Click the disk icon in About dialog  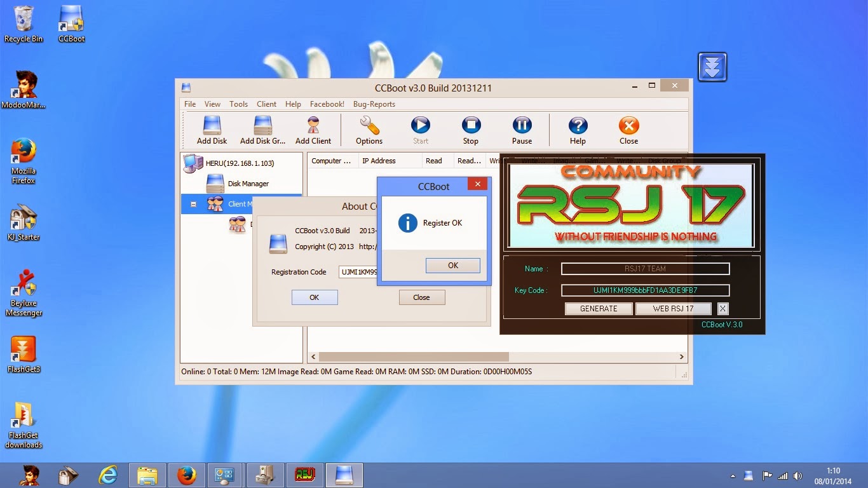(x=278, y=243)
